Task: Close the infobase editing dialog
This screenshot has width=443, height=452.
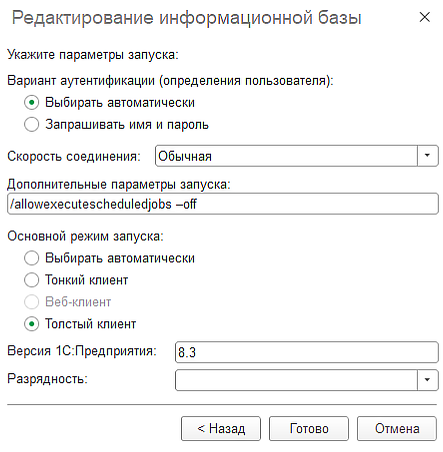Action: (425, 17)
